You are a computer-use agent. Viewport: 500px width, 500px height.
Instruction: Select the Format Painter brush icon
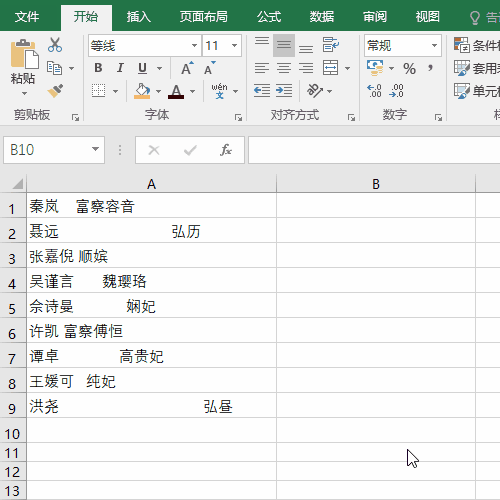coord(55,91)
